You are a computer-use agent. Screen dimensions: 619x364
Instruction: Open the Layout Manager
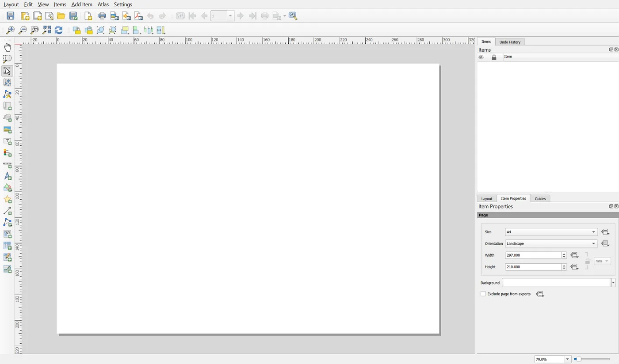[x=49, y=16]
